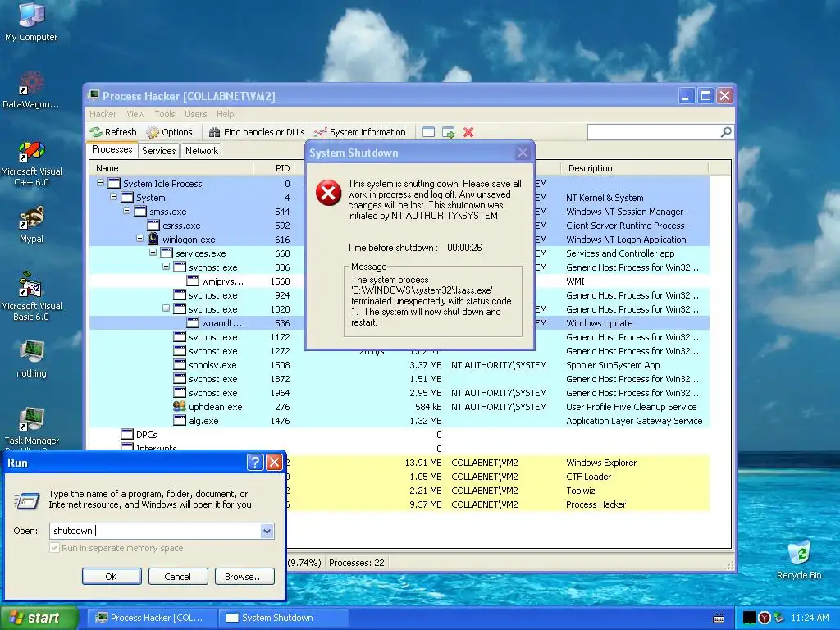Launch Microsoft Visual C++ 6.0 shortcut
The width and height of the screenshot is (840, 630).
[x=31, y=163]
